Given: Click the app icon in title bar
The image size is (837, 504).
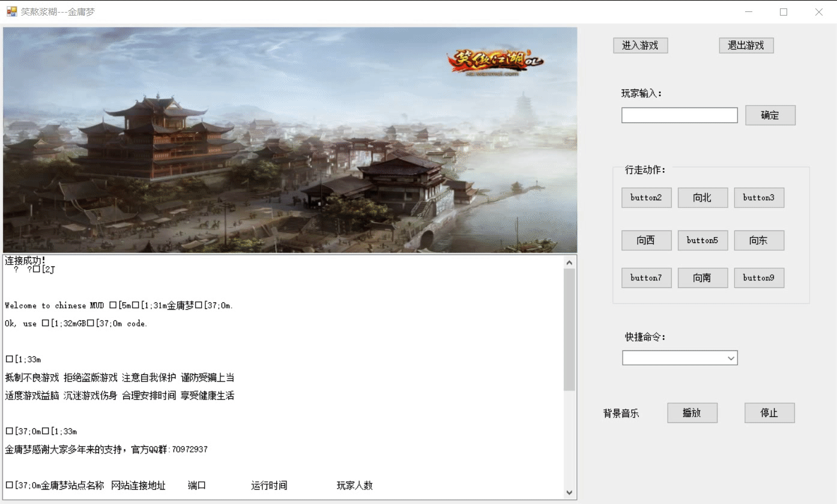Looking at the screenshot, I should tap(11, 11).
